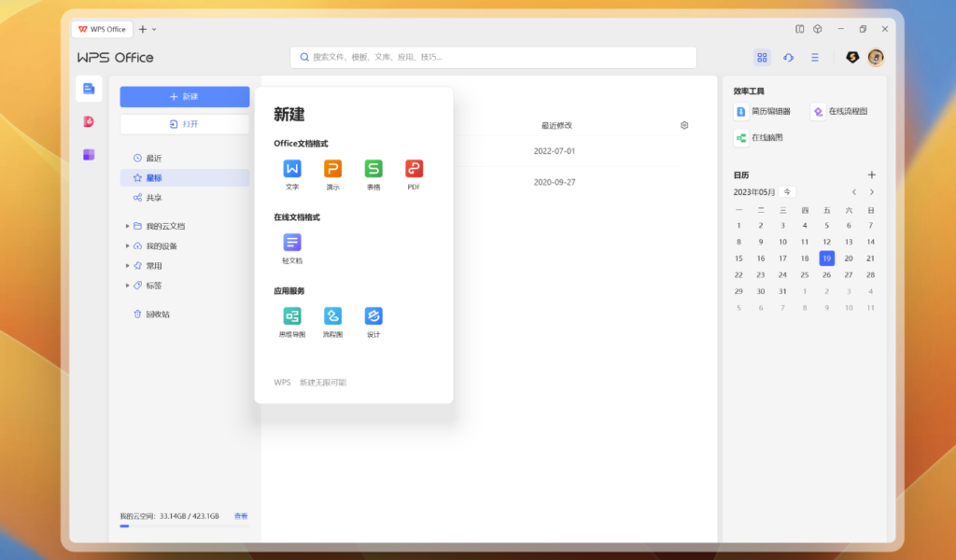
Task: Open the 设计 design service
Action: pos(373,317)
